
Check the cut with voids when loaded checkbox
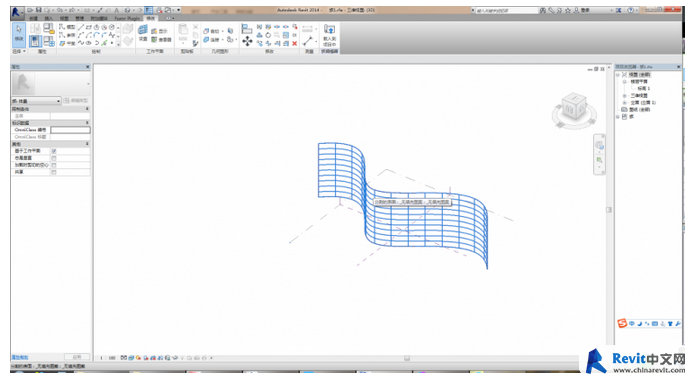pos(54,165)
